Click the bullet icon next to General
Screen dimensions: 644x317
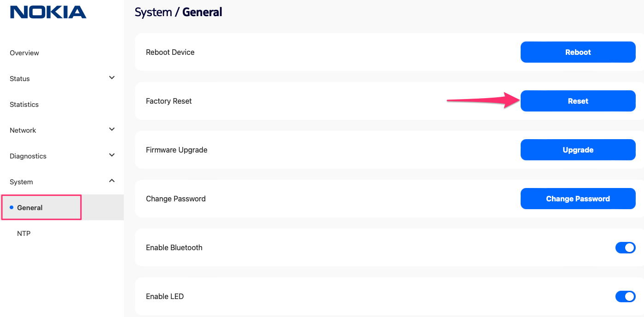click(x=11, y=207)
